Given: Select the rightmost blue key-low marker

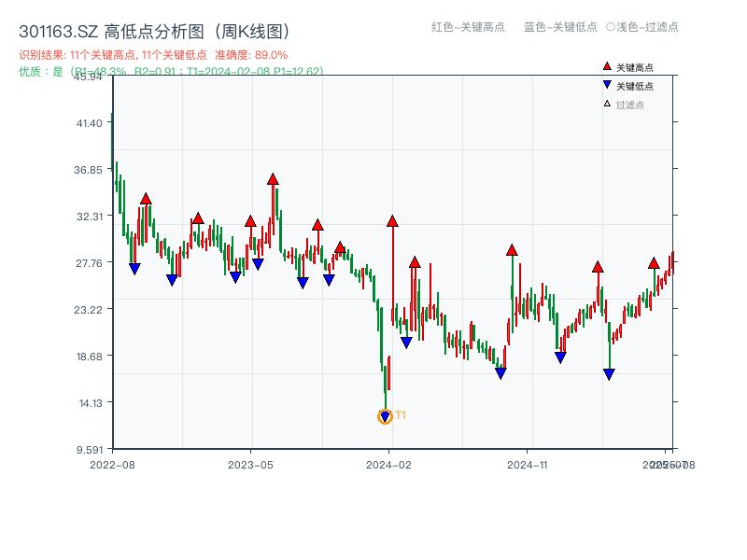Looking at the screenshot, I should pos(609,374).
